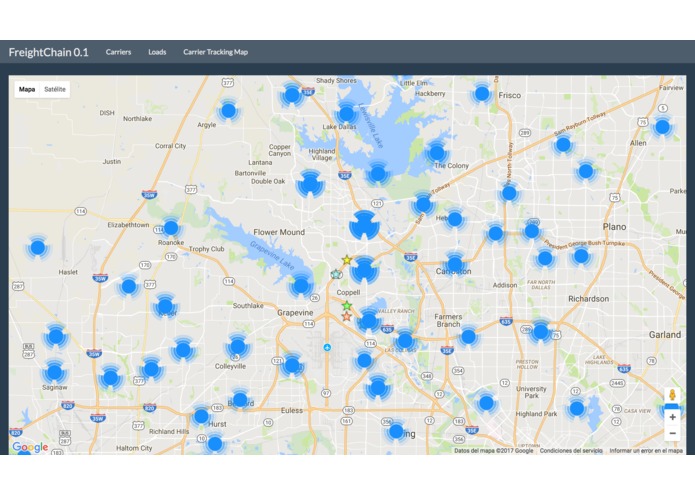
Task: Click the University Park label
Action: tap(531, 392)
